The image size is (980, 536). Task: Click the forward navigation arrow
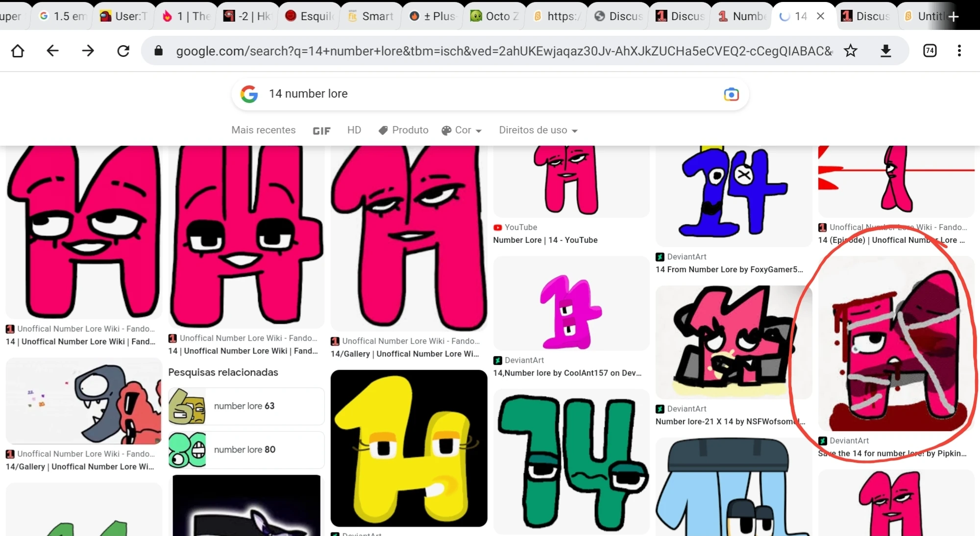coord(88,51)
